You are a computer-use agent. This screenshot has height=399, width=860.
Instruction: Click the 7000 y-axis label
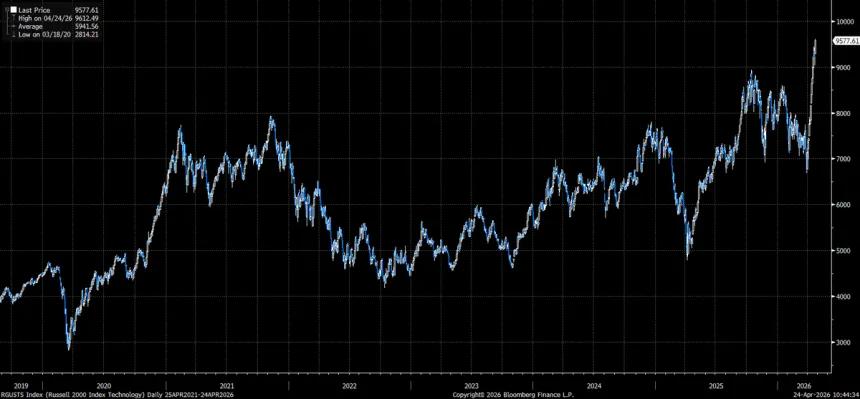[842, 159]
